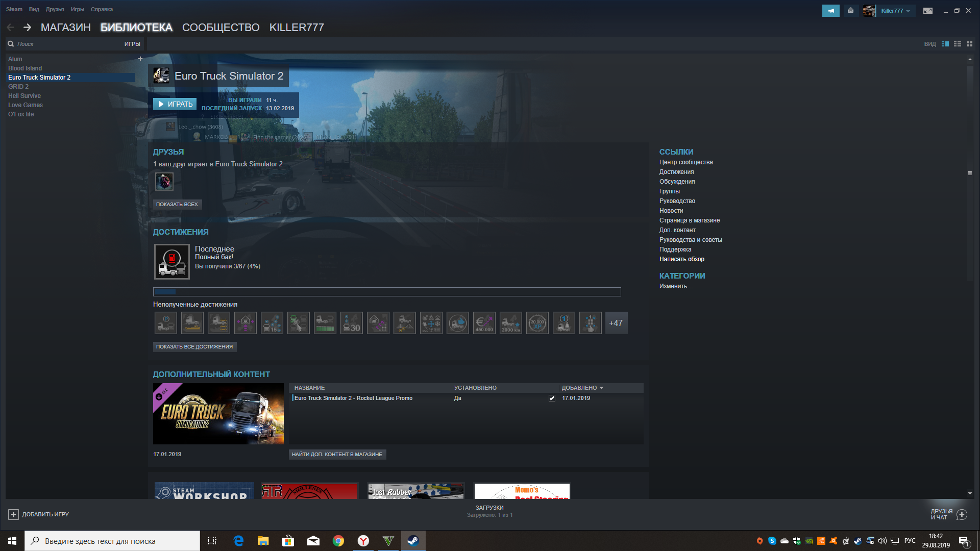Open the Справка menu
980x551 pixels.
pos(102,9)
